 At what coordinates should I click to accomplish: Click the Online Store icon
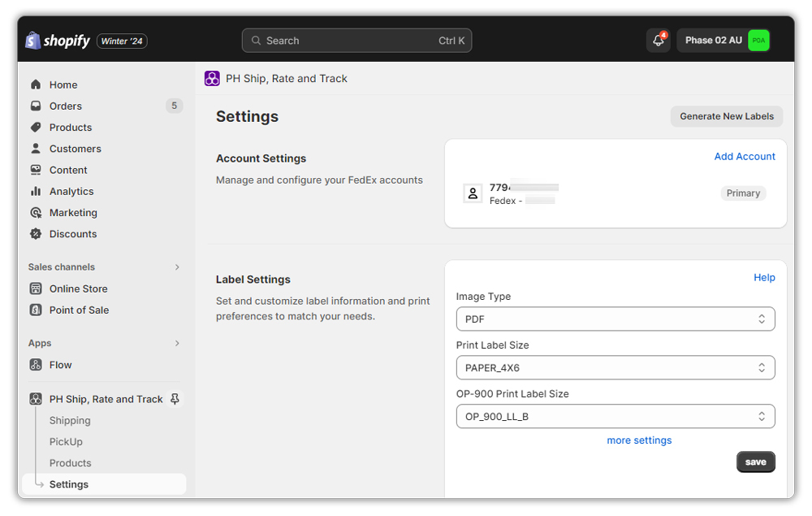[x=36, y=288]
